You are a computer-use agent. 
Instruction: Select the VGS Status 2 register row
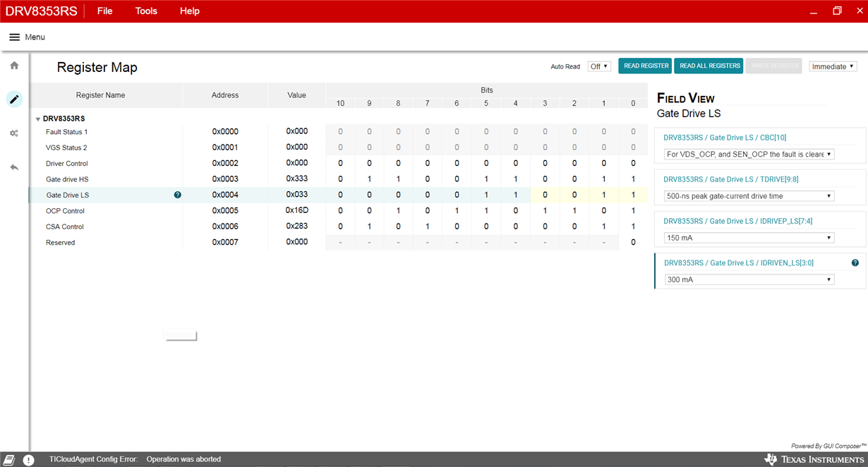[338, 147]
